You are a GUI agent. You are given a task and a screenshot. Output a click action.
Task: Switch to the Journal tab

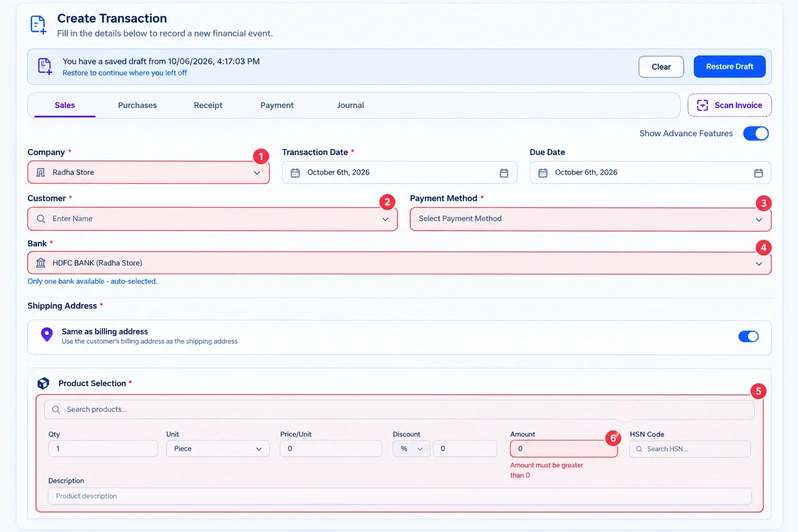click(350, 105)
